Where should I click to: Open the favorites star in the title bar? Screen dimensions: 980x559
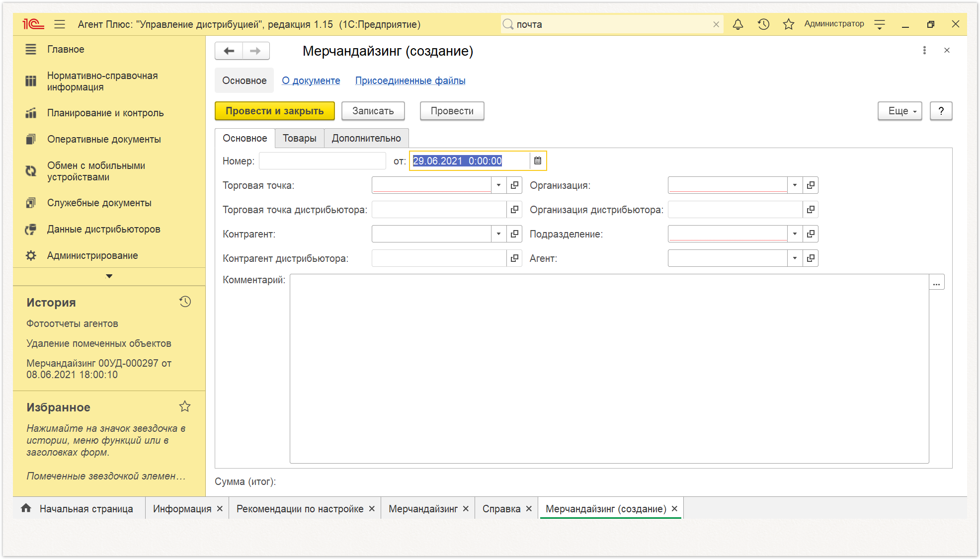click(788, 24)
